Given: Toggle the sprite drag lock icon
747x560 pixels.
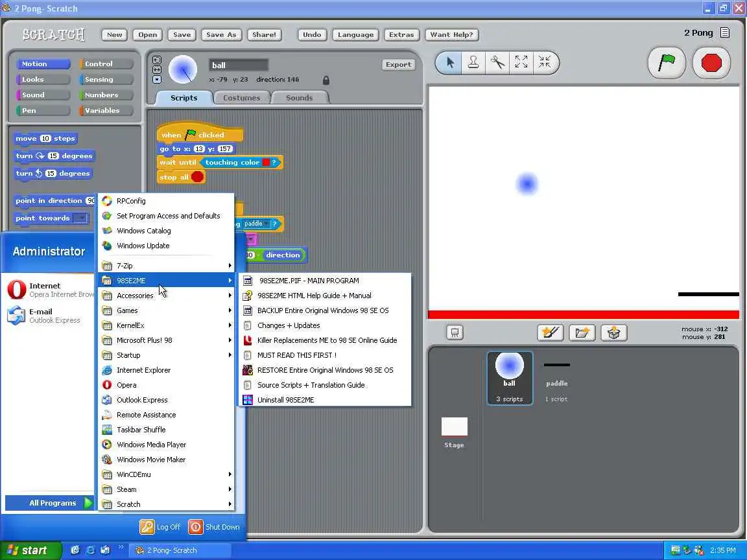Looking at the screenshot, I should click(x=326, y=80).
